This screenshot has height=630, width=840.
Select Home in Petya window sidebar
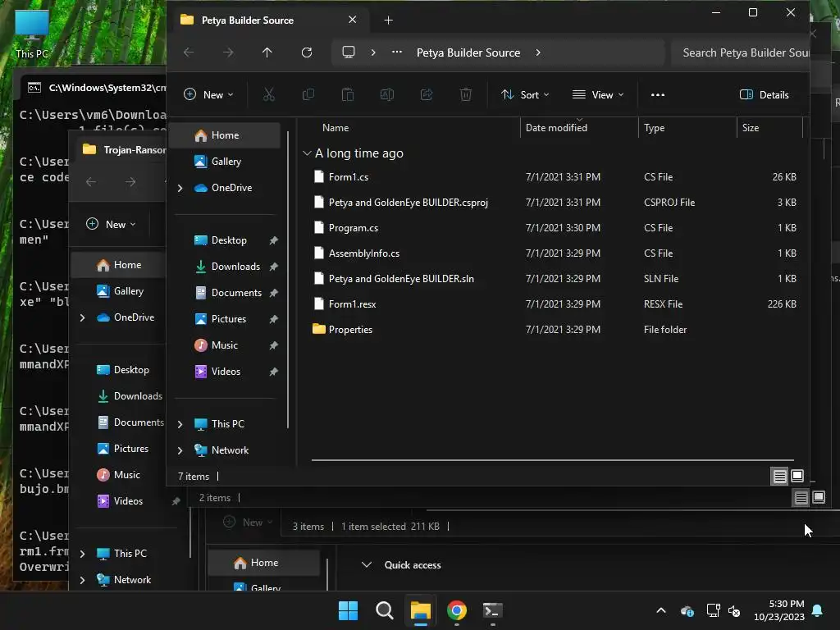225,135
